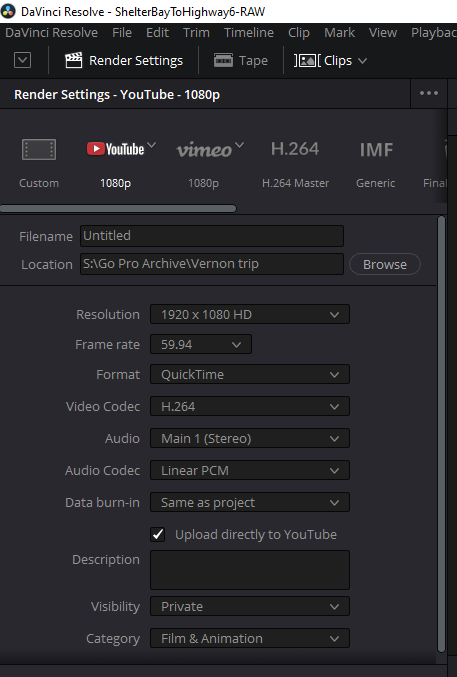Select the YouTube 1080p preset
This screenshot has width=457, height=677.
115,165
